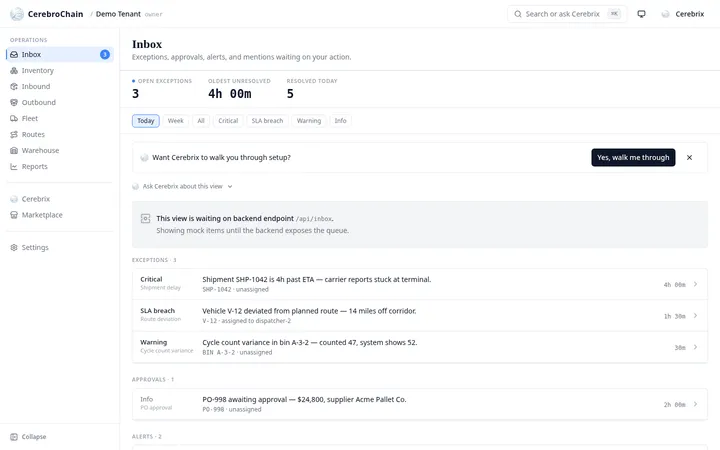Go to Fleet page
The image size is (720, 450).
[60, 118]
